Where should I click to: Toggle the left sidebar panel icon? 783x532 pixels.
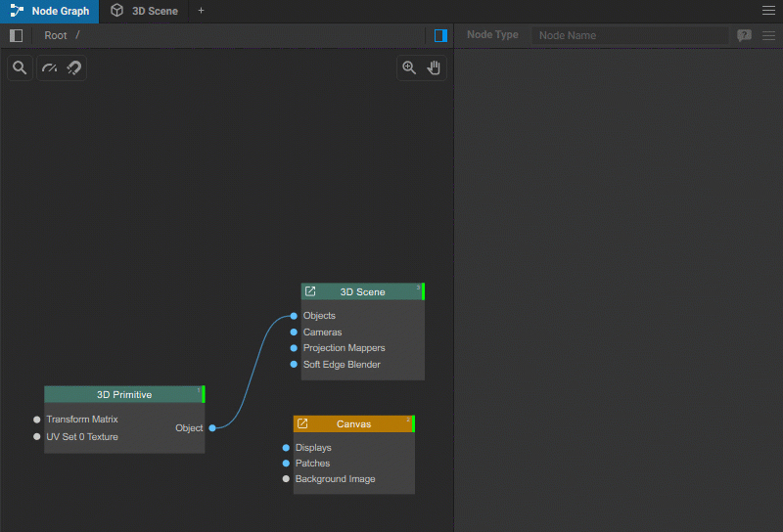(x=16, y=35)
